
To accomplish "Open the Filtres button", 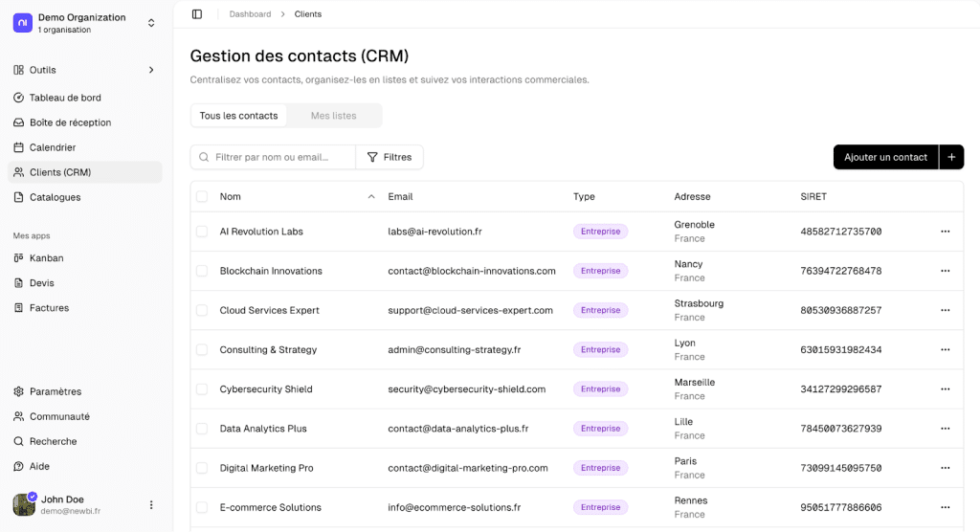I will (x=390, y=157).
